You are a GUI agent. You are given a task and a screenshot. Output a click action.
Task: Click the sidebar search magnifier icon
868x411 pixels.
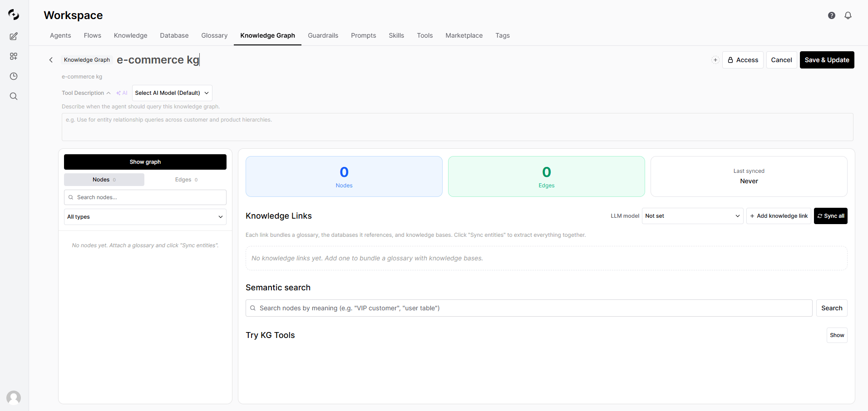pyautogui.click(x=14, y=96)
